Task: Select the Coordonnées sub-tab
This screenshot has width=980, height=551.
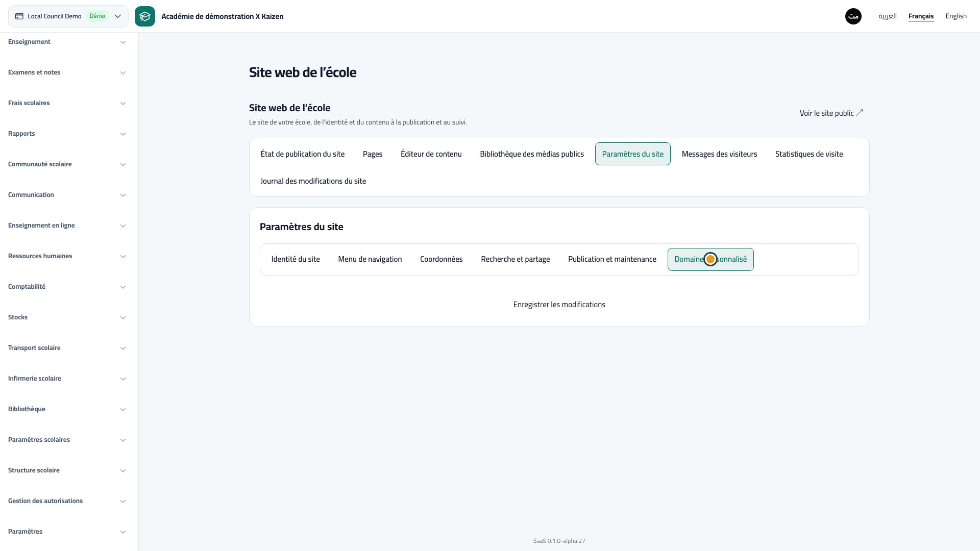Action: click(x=442, y=259)
